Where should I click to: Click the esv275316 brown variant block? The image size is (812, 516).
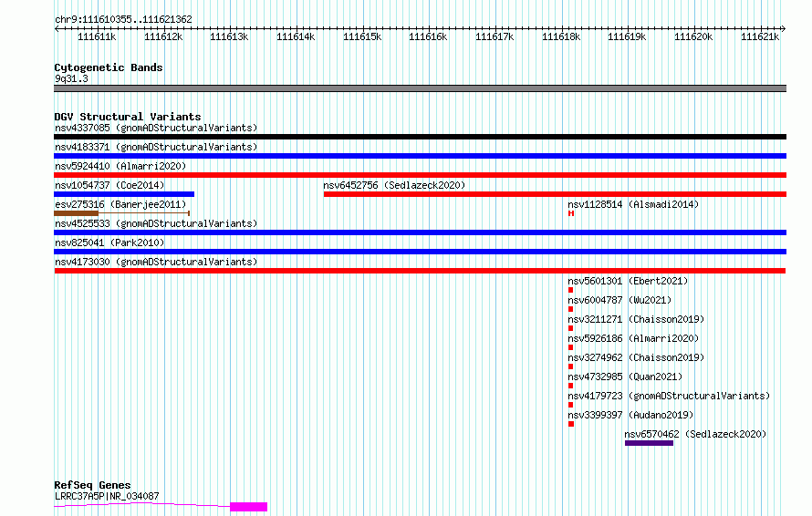pos(76,213)
